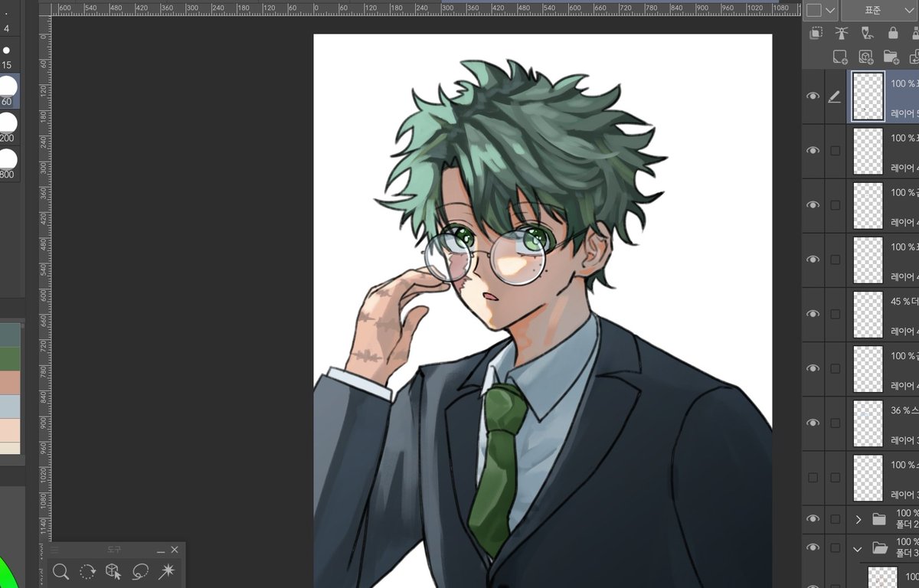
Task: Open the palette color dropdown arrow
Action: [x=829, y=10]
